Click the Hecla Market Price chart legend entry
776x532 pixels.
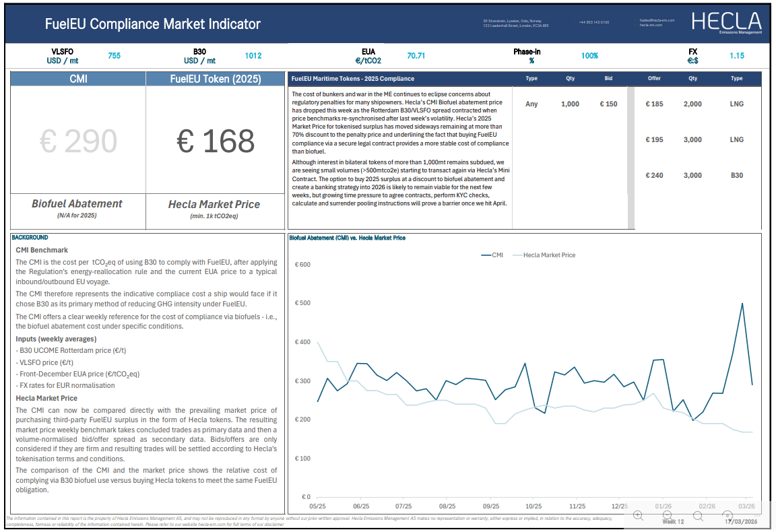coord(544,255)
